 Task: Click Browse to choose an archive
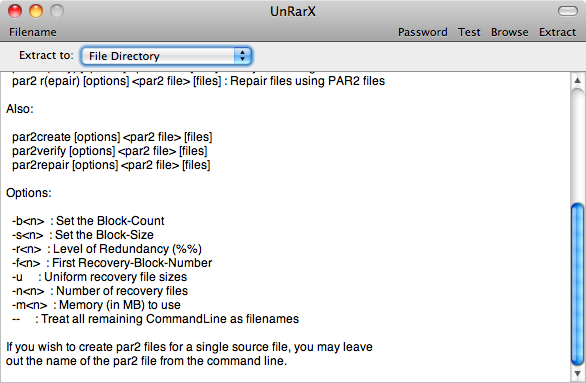tap(510, 32)
